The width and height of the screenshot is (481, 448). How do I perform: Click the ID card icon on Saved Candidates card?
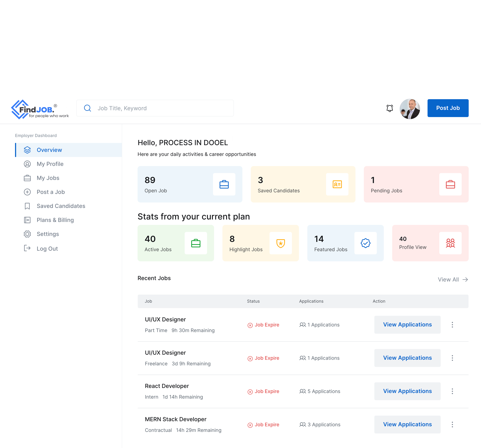tap(337, 184)
